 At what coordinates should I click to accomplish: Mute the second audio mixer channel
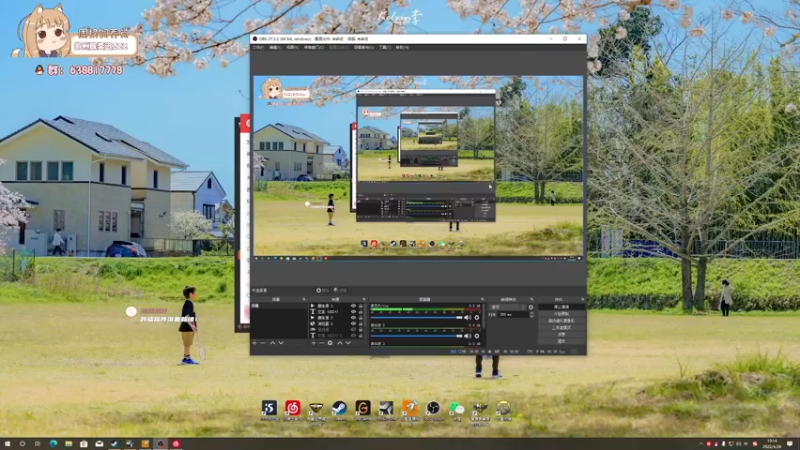pos(467,336)
